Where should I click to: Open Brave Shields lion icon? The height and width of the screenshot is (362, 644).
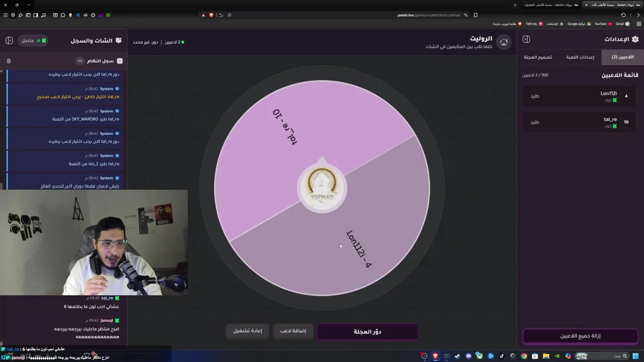211,15
